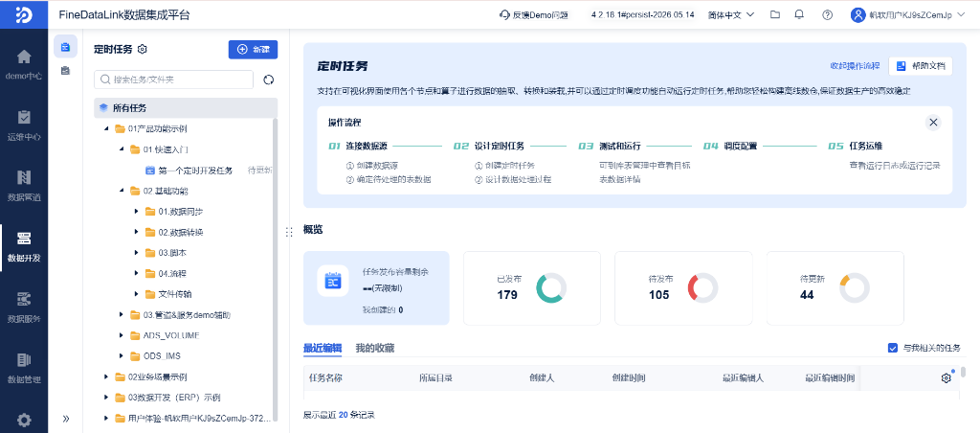Open the table column settings gear
This screenshot has width=980, height=433.
coord(946,378)
